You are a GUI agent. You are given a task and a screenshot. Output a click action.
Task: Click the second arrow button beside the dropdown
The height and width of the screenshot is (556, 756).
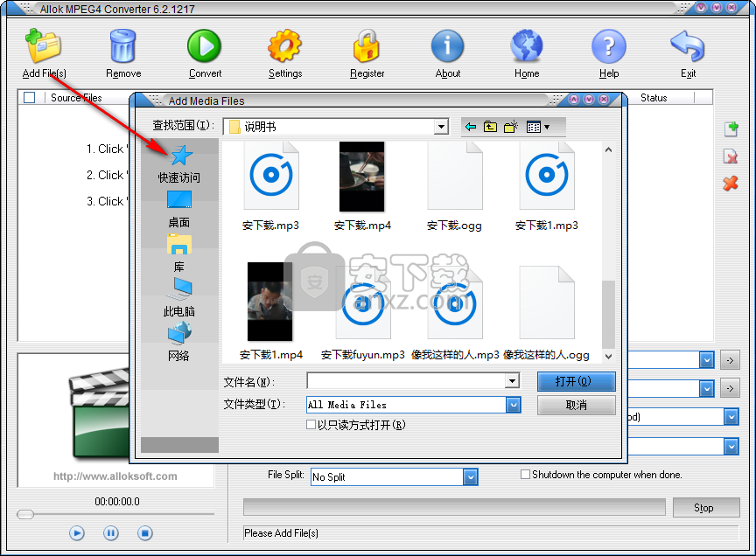click(730, 388)
